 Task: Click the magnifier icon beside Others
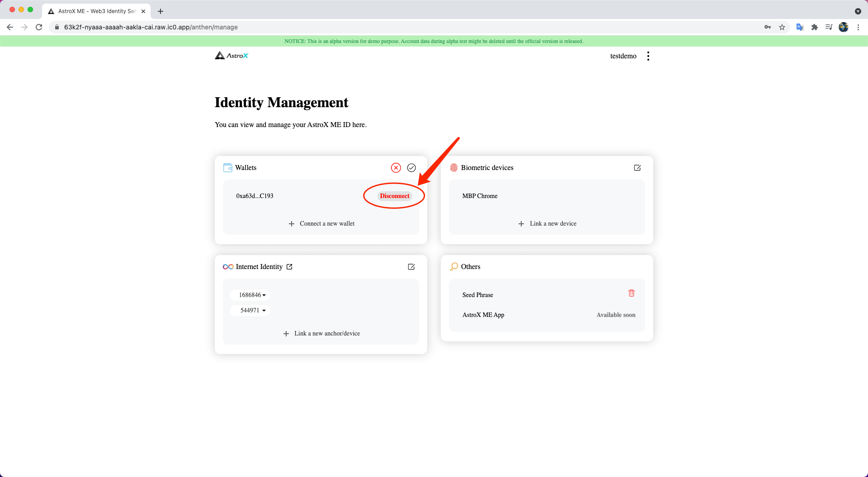(454, 267)
